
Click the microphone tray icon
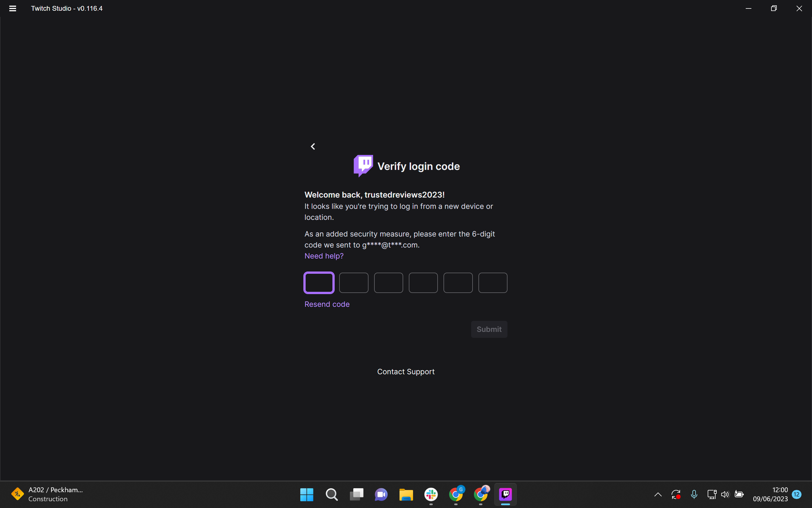click(694, 494)
